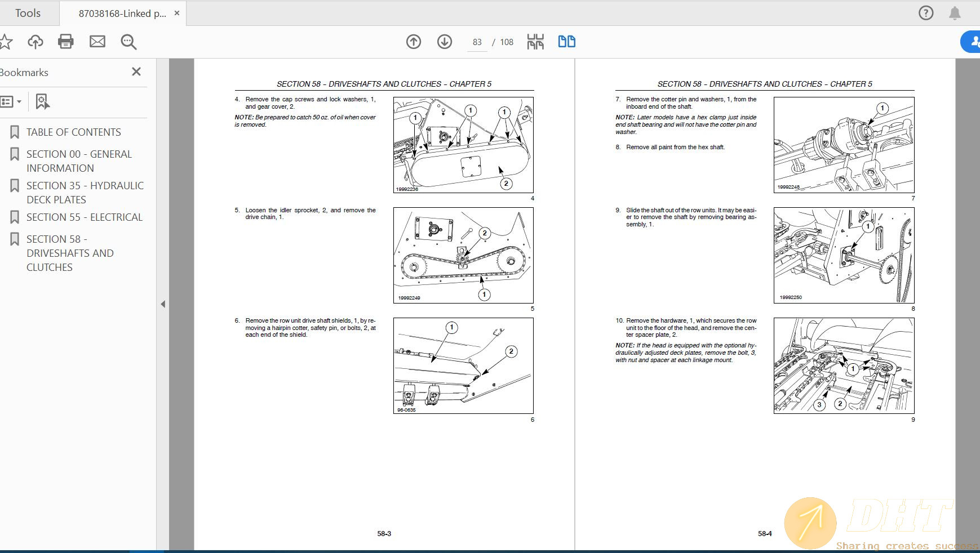Navigate to SECTION 55 - ELECTRICAL bookmark
The height and width of the screenshot is (553, 980).
coord(84,217)
